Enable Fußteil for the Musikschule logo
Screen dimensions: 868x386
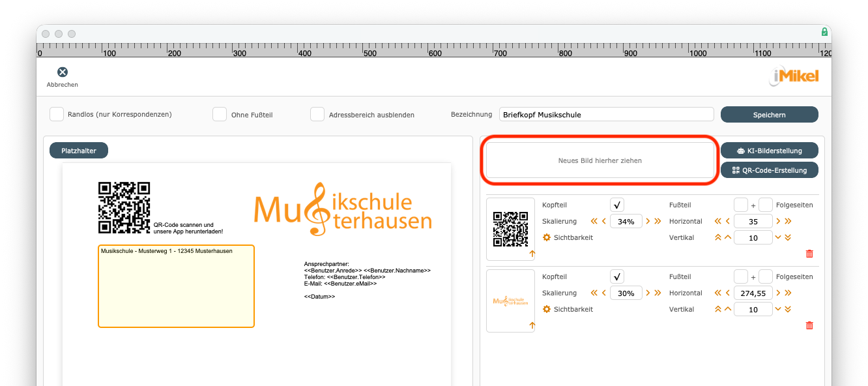[x=741, y=276]
